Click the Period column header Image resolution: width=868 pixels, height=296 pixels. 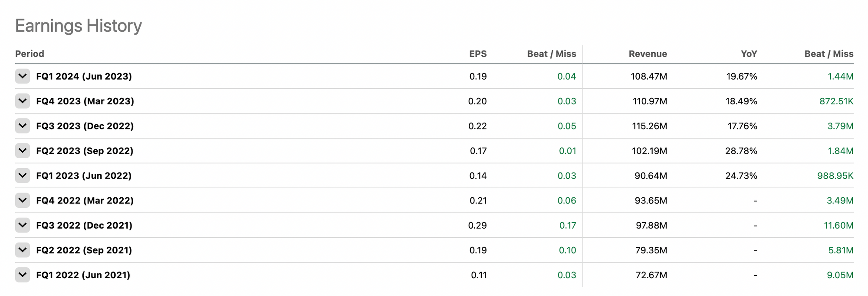click(30, 54)
